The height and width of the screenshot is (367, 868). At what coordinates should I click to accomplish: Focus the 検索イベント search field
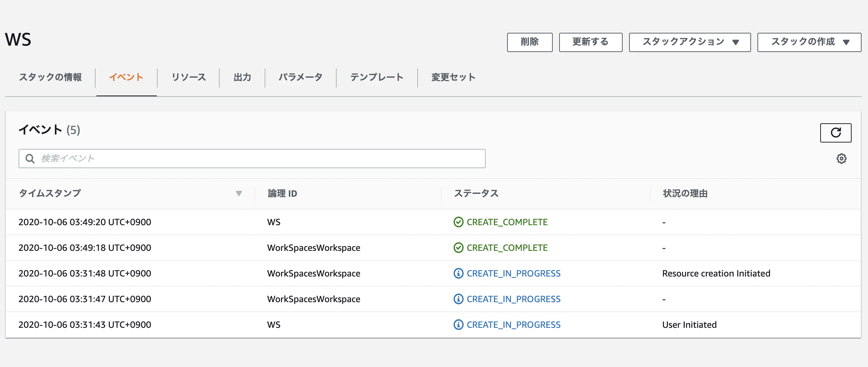pyautogui.click(x=252, y=159)
